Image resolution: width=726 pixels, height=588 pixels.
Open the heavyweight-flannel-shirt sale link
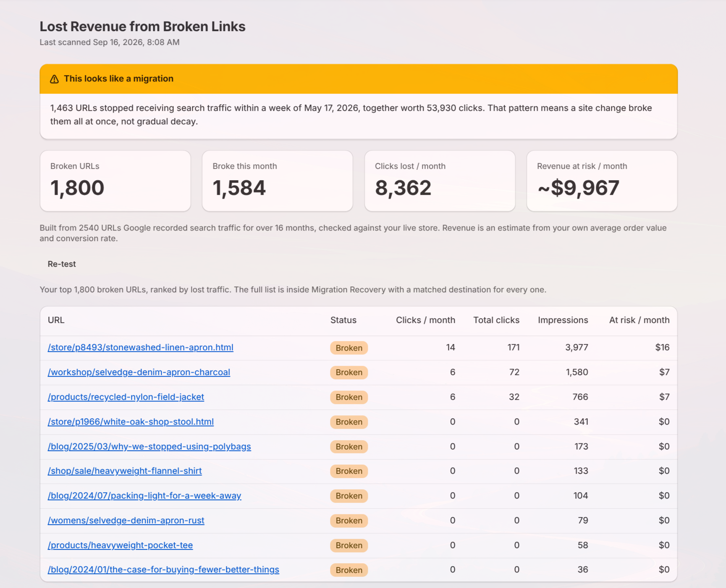[124, 471]
